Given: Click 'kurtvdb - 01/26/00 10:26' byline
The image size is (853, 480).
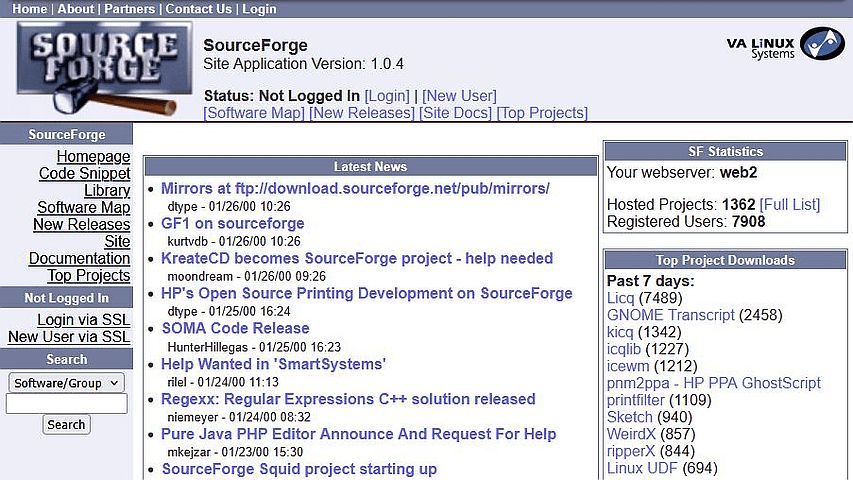Looking at the screenshot, I should [x=234, y=241].
